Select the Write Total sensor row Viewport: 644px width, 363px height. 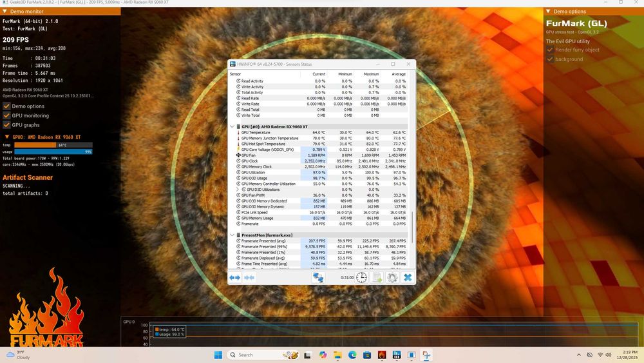319,115
